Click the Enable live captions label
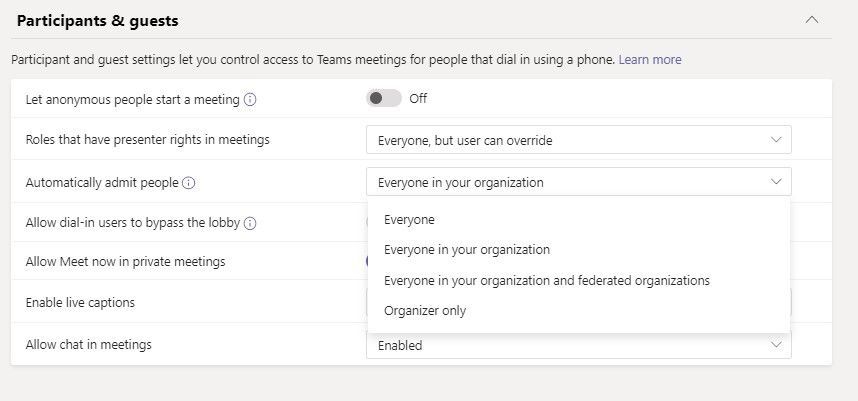This screenshot has height=401, width=858. 80,302
